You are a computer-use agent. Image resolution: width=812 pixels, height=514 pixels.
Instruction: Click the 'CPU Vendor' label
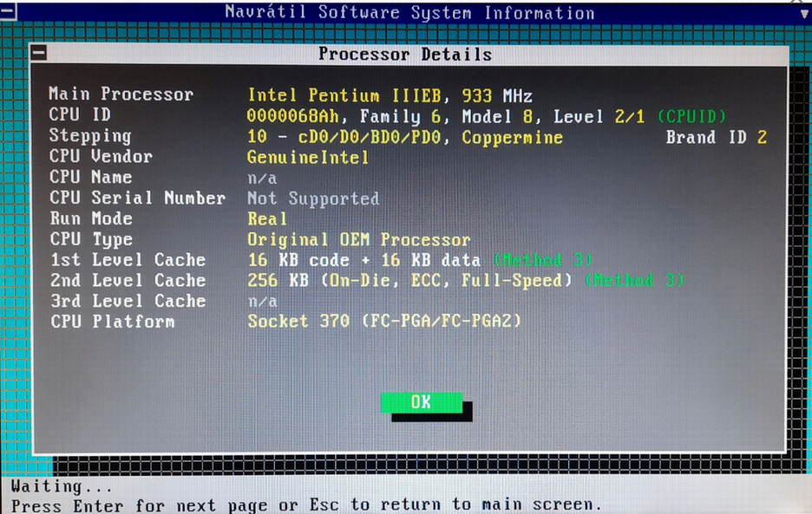pyautogui.click(x=101, y=156)
